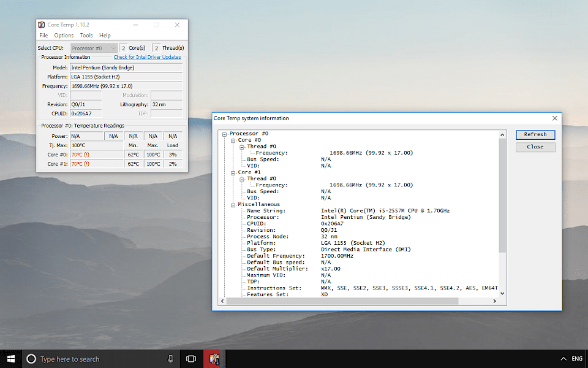Click the Lithography value '32 nm' field

coord(167,104)
